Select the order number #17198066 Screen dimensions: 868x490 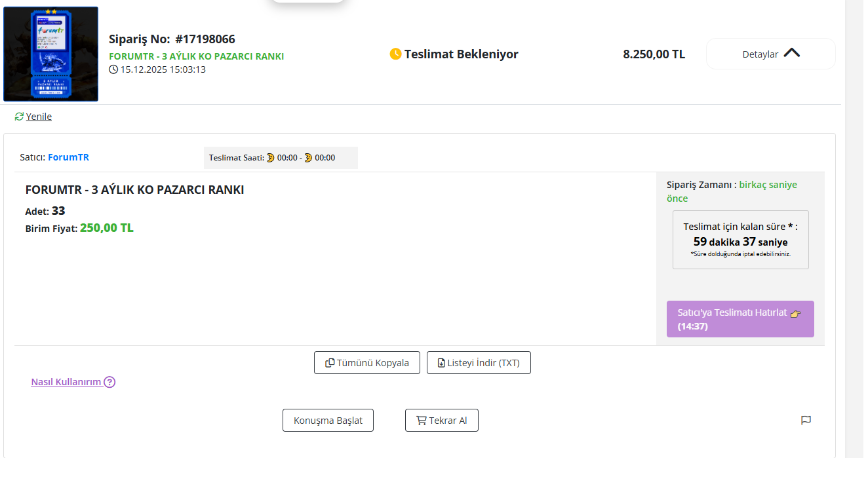[205, 39]
